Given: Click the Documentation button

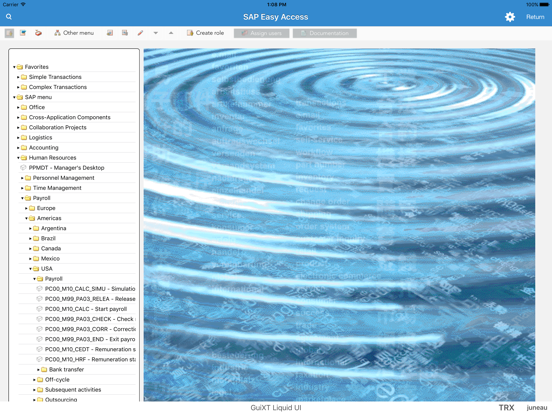Looking at the screenshot, I should 325,33.
